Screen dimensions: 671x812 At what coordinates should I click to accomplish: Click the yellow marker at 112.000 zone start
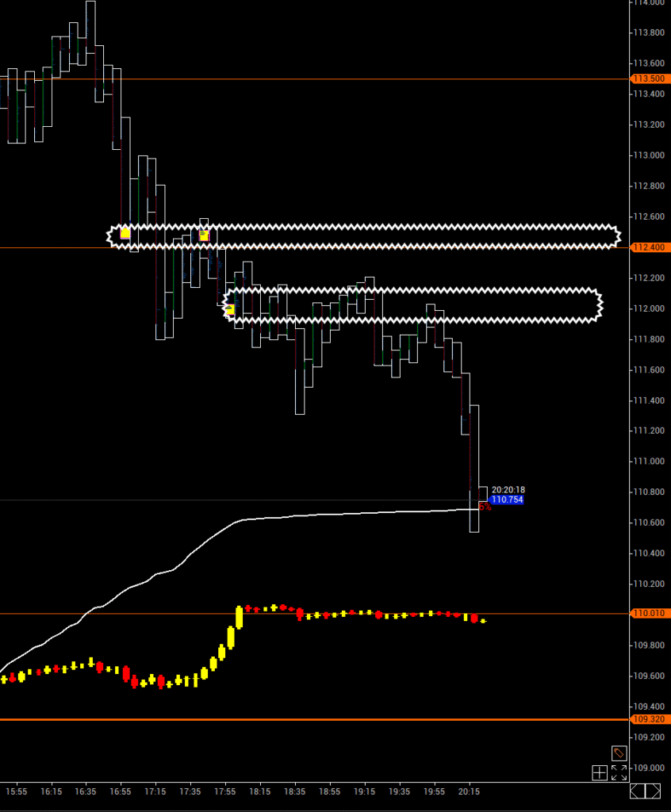point(230,309)
